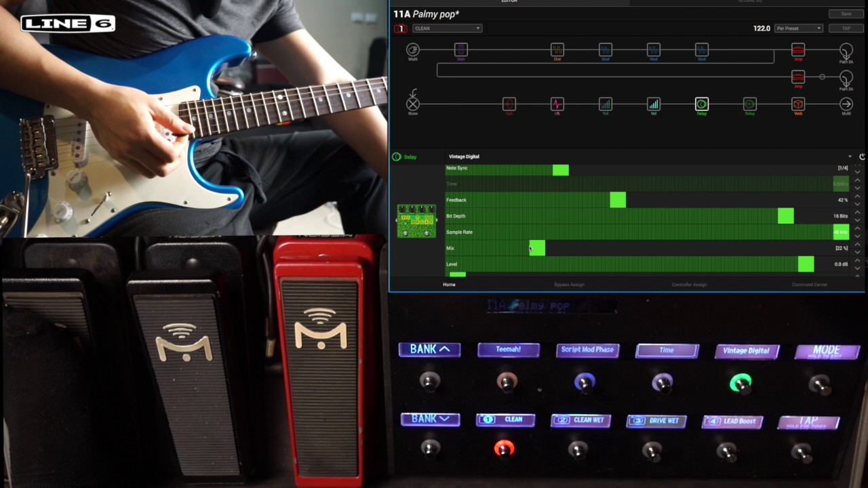Open the Controller Assign tab
This screenshot has width=868, height=488.
[689, 285]
